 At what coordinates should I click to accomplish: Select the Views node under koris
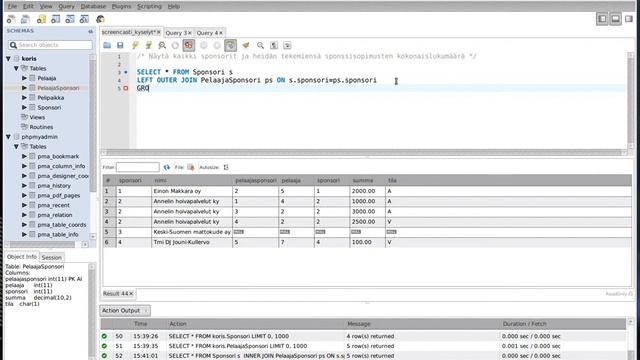[37, 117]
